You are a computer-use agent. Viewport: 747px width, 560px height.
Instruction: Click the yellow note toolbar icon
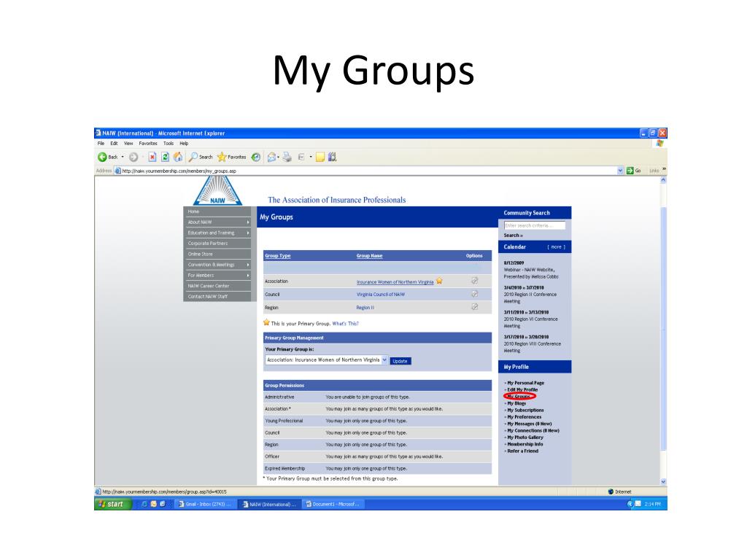tap(320, 157)
